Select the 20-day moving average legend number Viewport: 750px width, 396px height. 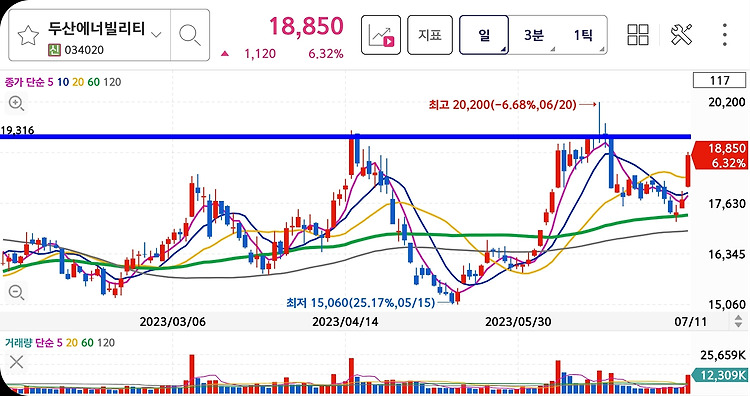pos(78,82)
